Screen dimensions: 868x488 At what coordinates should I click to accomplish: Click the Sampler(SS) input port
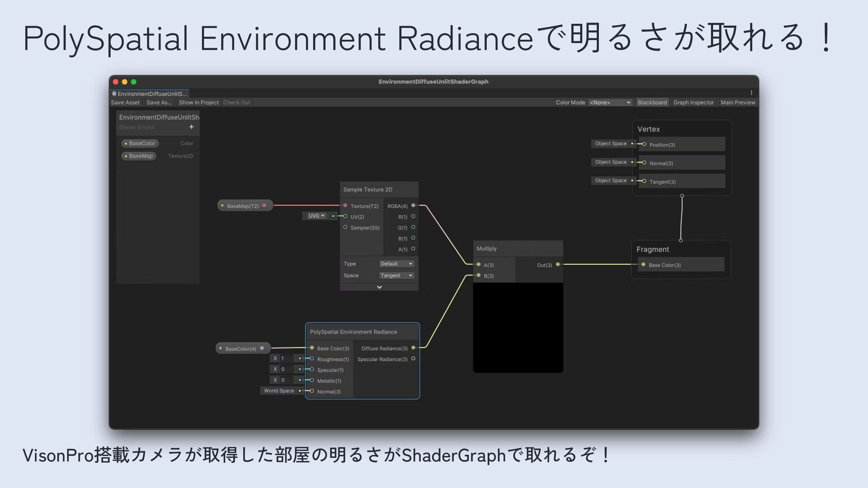(345, 227)
